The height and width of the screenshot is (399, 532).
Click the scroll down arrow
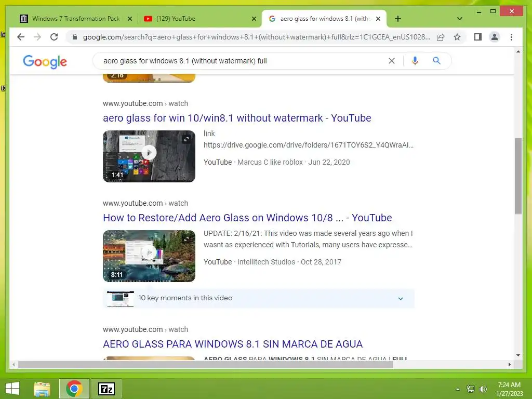(518, 355)
